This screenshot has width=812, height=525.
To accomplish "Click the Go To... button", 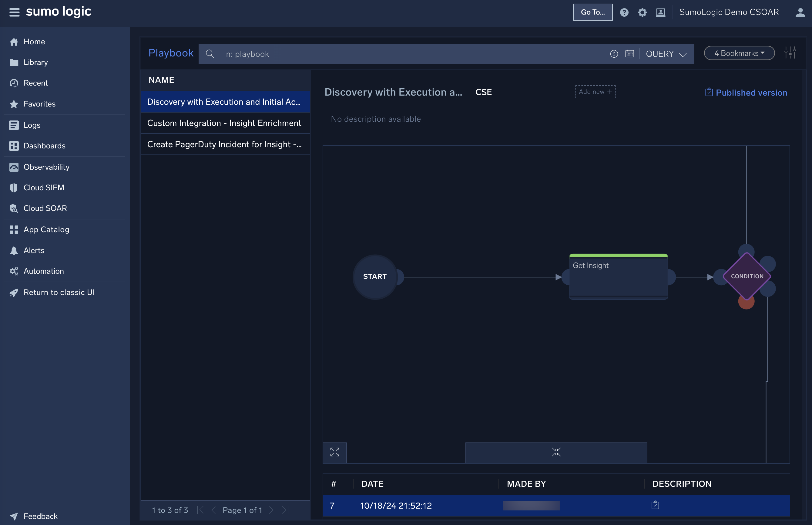I will pyautogui.click(x=592, y=12).
